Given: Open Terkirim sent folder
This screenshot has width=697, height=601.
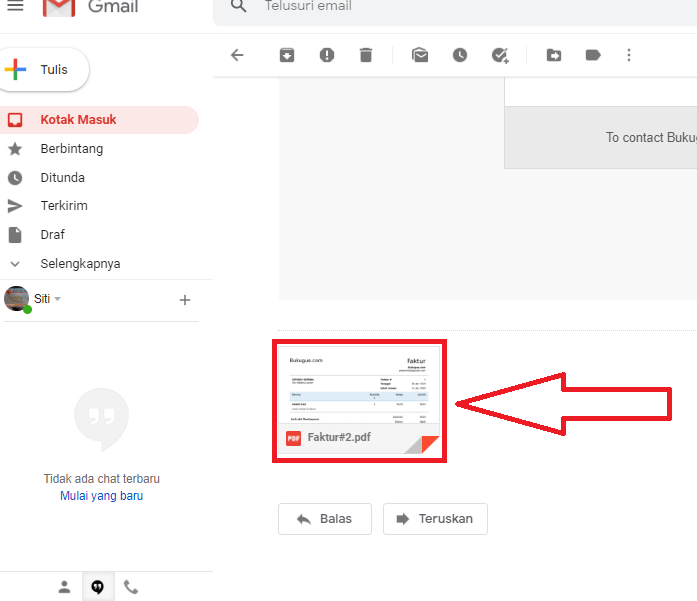Looking at the screenshot, I should coord(64,205).
